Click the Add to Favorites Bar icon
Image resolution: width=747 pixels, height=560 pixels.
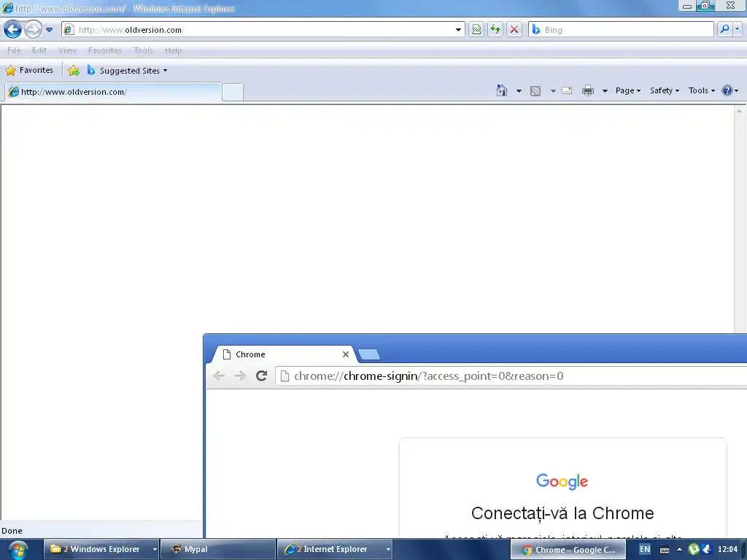click(x=74, y=71)
